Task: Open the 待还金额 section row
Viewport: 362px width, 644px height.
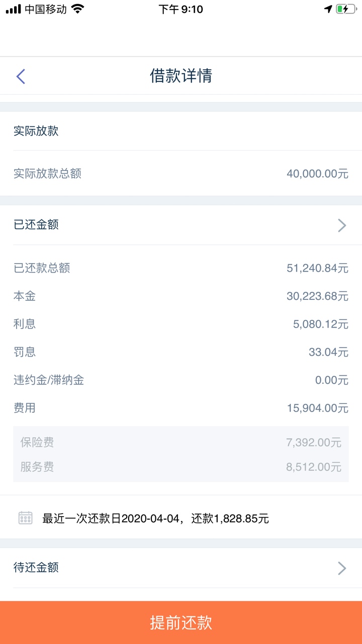Action: (x=181, y=568)
